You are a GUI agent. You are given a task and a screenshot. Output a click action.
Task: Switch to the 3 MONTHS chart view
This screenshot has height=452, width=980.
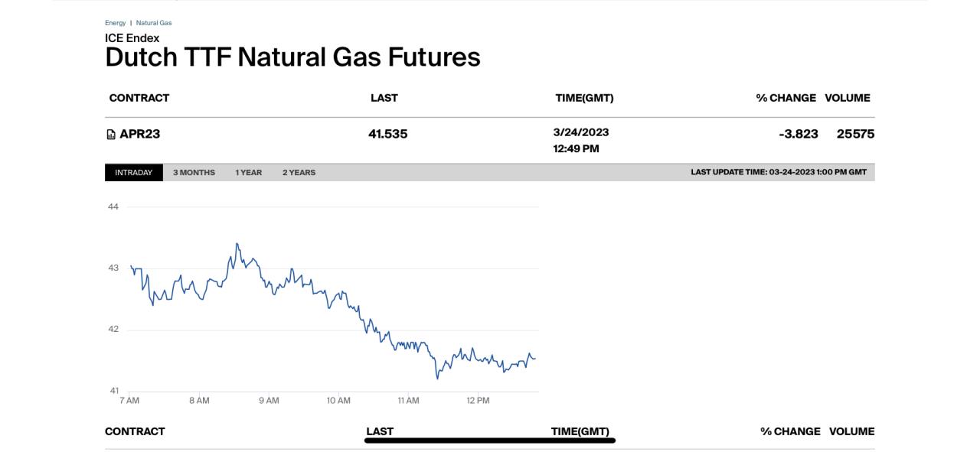point(194,173)
